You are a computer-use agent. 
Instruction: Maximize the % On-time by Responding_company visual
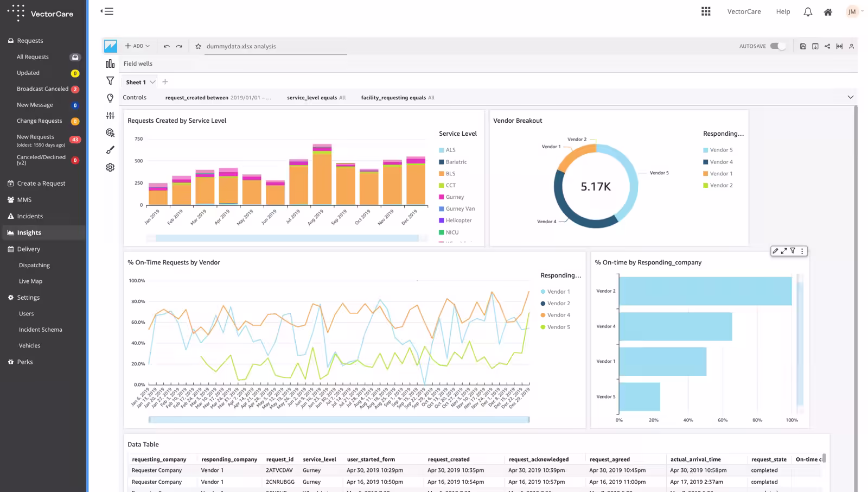point(784,251)
